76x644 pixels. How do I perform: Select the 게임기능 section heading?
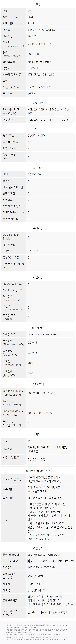click(38, 277)
